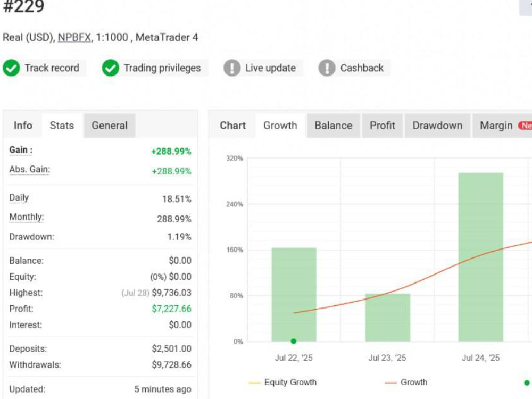Select the Info tab

coord(23,126)
